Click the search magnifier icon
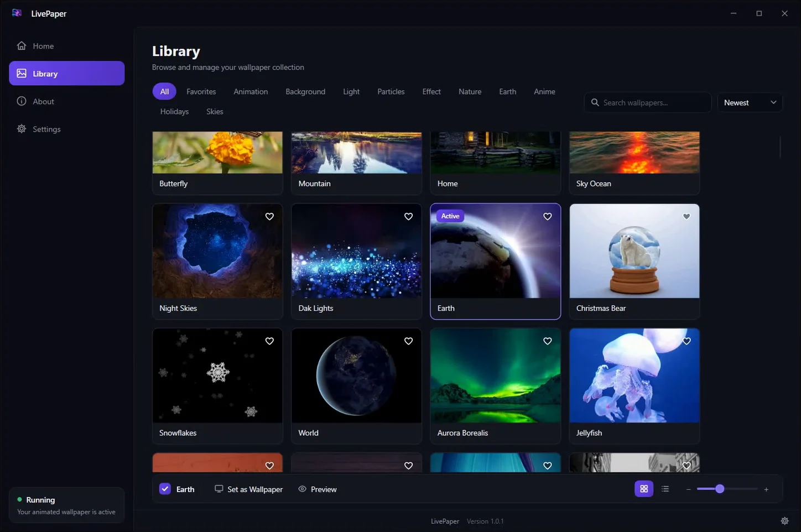 [595, 102]
